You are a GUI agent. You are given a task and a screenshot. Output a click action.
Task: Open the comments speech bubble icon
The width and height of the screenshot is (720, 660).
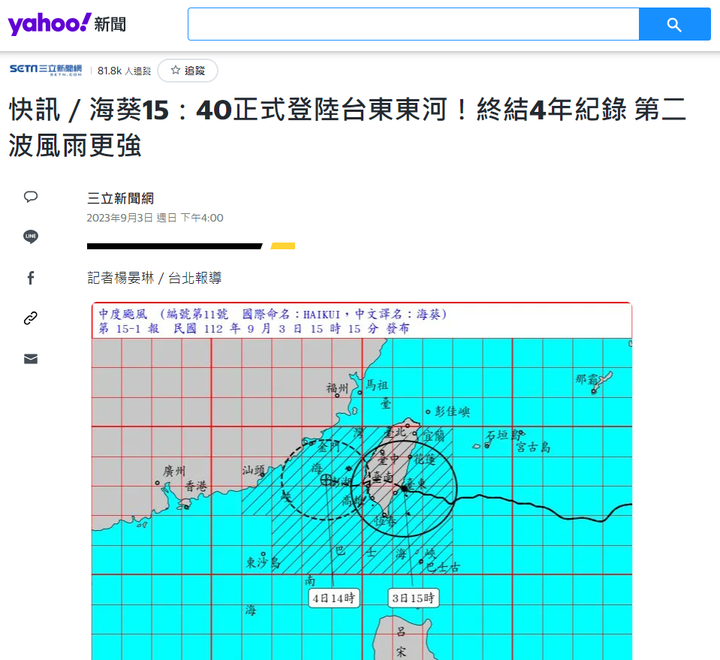(31, 197)
